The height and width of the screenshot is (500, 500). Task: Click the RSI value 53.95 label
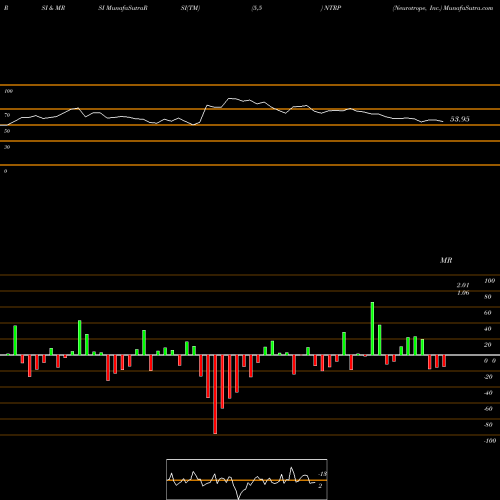click(460, 119)
